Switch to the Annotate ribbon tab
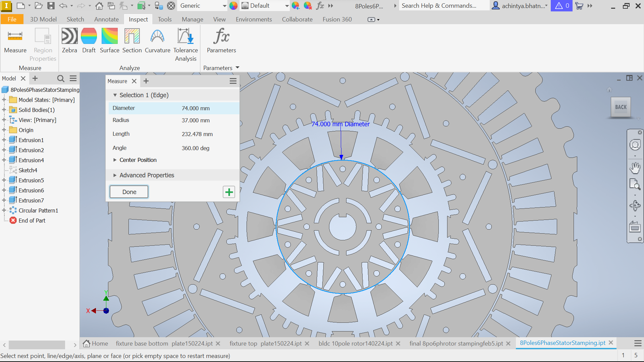Viewport: 644px width, 362px height. (106, 19)
